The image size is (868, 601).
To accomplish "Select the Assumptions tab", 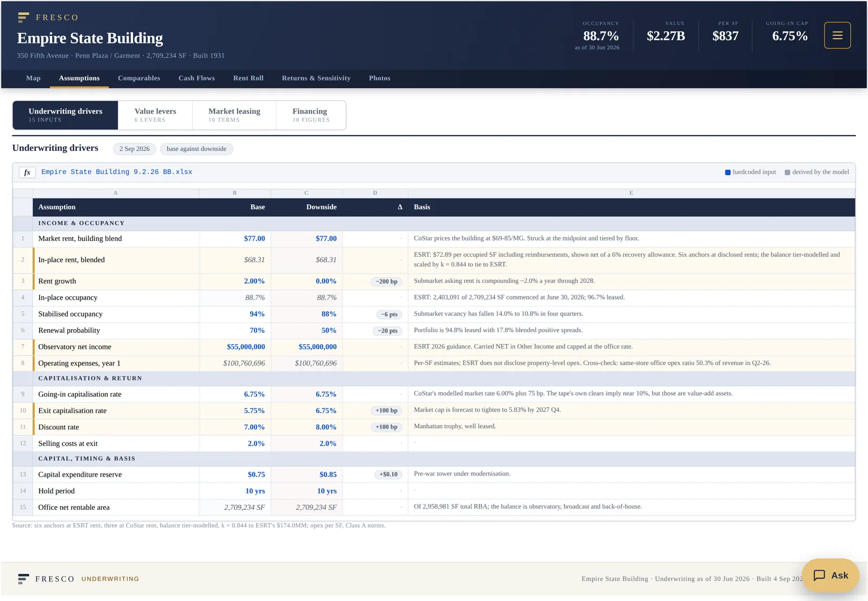I will point(79,78).
